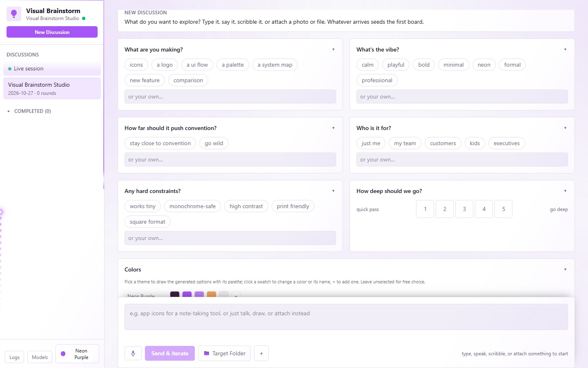This screenshot has width=588, height=368.
Task: Focus 'or your own...' field under Who is it for
Action: point(462,159)
